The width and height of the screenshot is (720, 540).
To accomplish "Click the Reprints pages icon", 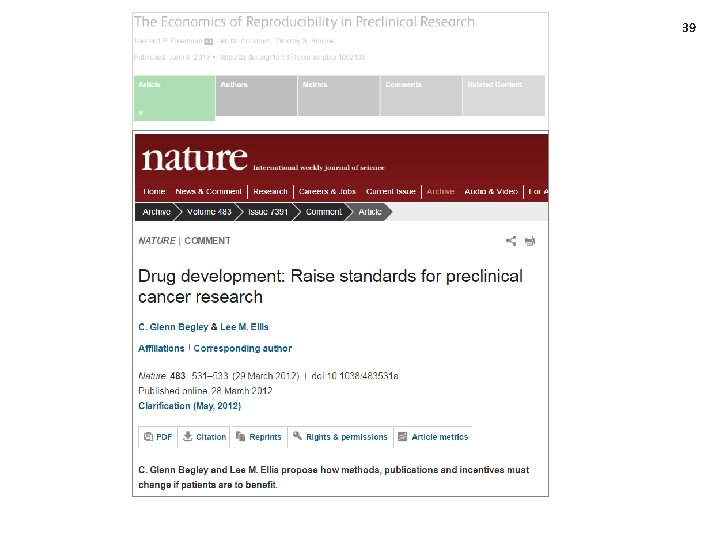I will [x=241, y=436].
